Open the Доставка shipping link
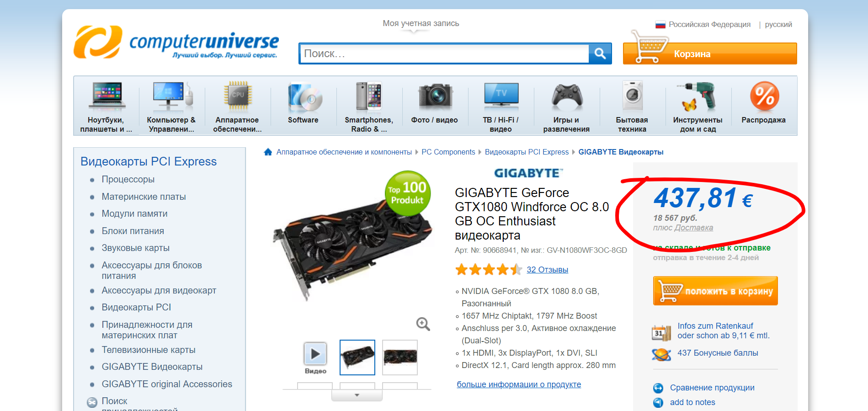Image resolution: width=868 pixels, height=411 pixels. point(694,228)
